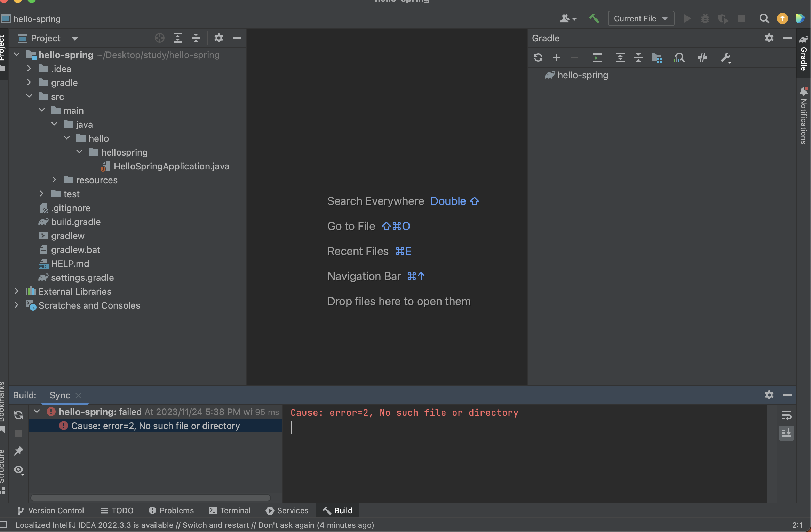Screen dimensions: 811x532
Task: Click Collapse All in Project panel
Action: coord(196,38)
